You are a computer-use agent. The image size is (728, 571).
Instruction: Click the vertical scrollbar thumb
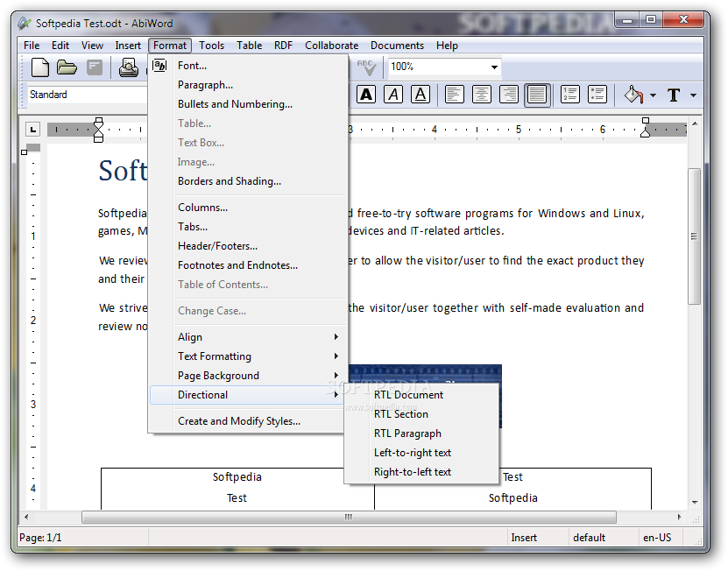pyautogui.click(x=694, y=236)
